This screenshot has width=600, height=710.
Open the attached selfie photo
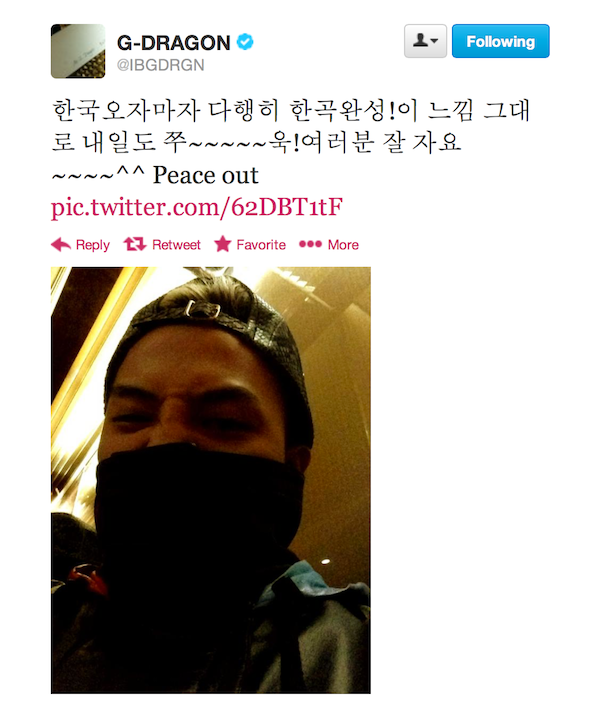point(211,480)
